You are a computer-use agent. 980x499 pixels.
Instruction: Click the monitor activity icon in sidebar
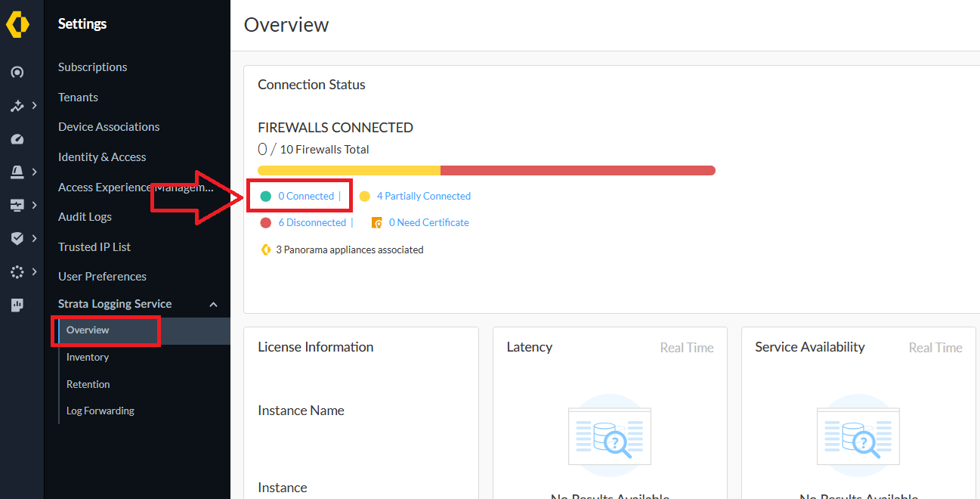(x=17, y=206)
